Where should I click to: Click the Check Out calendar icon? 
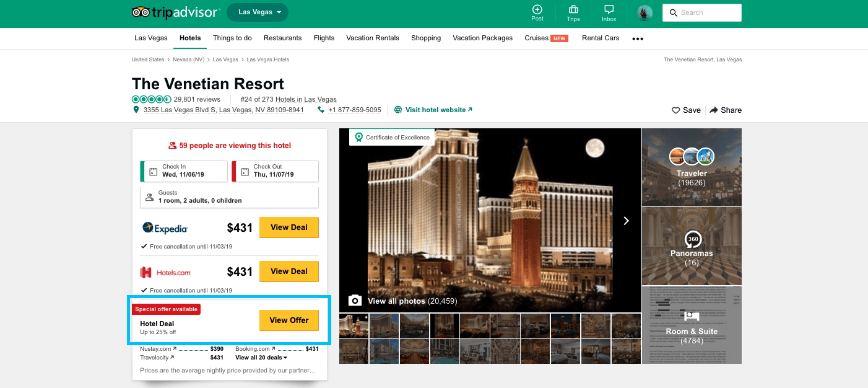pyautogui.click(x=245, y=171)
